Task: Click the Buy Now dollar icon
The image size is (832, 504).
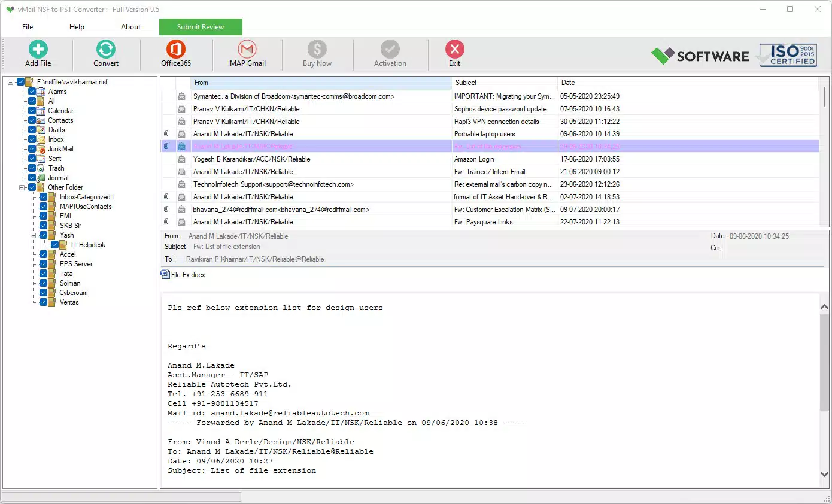Action: coord(317,49)
